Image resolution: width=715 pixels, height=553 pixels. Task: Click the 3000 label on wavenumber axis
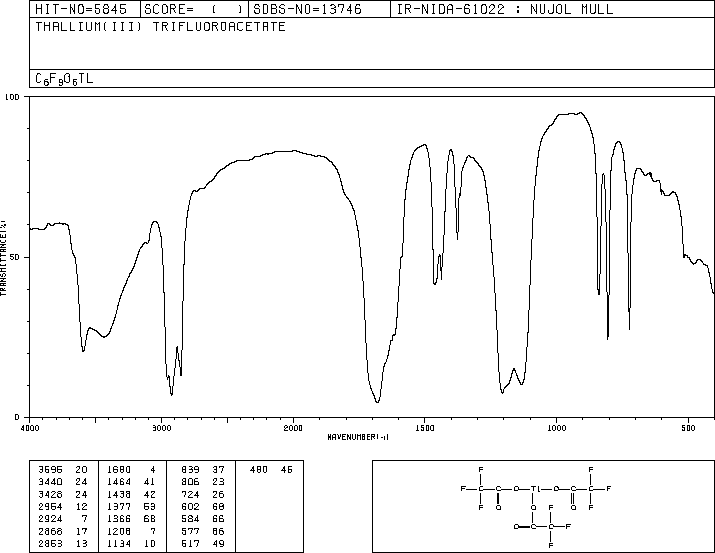pyautogui.click(x=161, y=428)
